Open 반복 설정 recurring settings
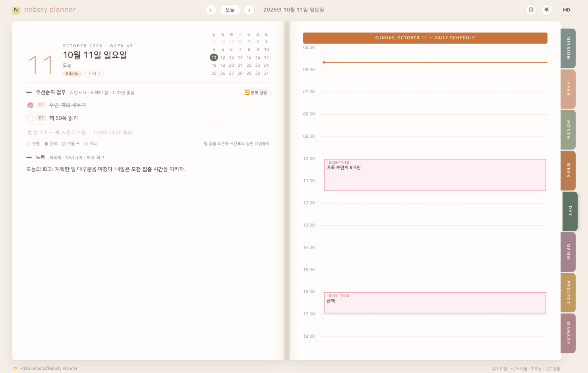The height and width of the screenshot is (373, 588). (255, 92)
